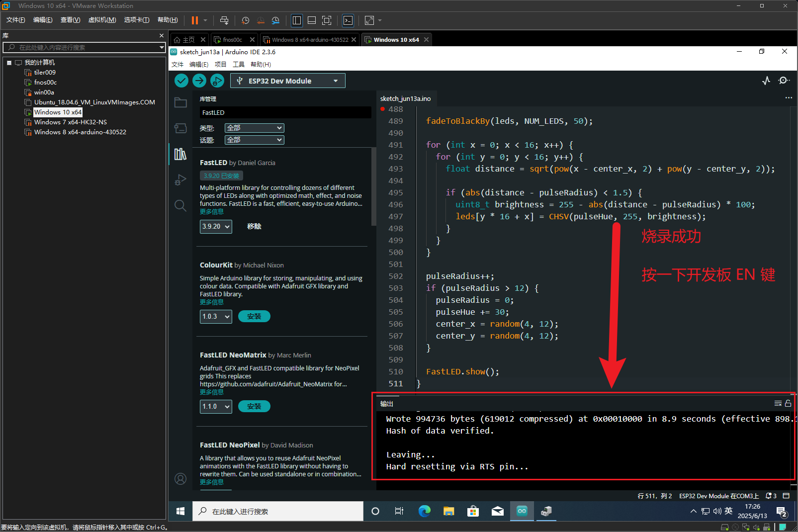This screenshot has height=532, width=798.
Task: Toggle the VMware library sidebar view
Action: click(297, 20)
